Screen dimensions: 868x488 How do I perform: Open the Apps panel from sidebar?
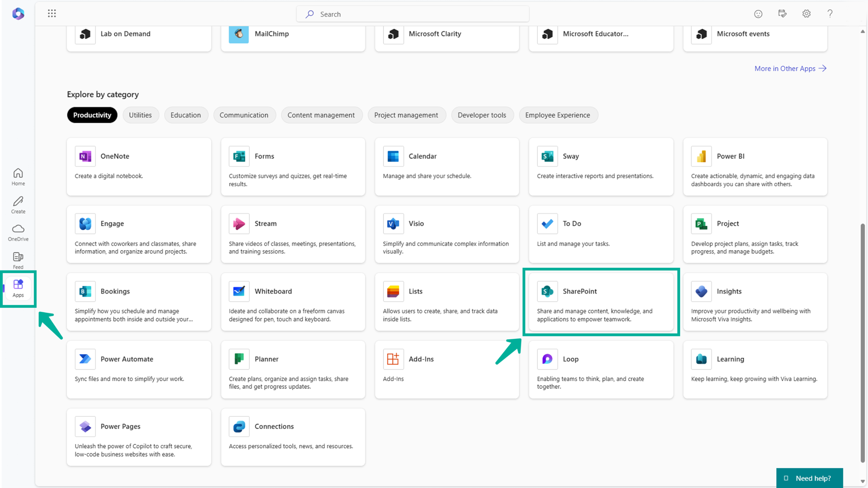coord(19,288)
